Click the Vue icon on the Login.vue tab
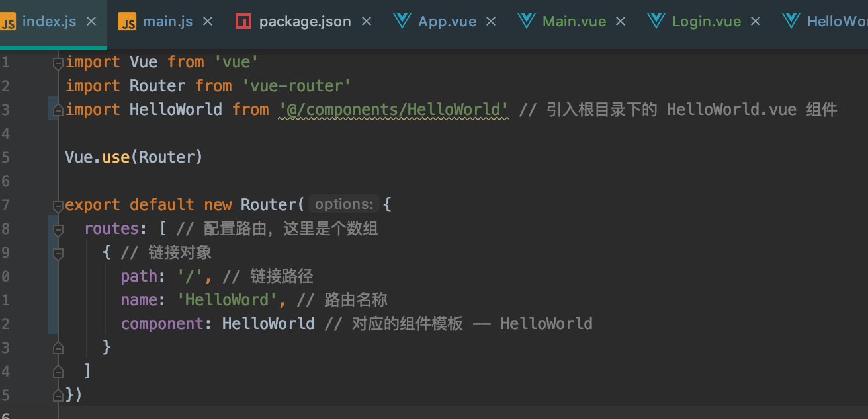This screenshot has width=868, height=419. coord(656,20)
